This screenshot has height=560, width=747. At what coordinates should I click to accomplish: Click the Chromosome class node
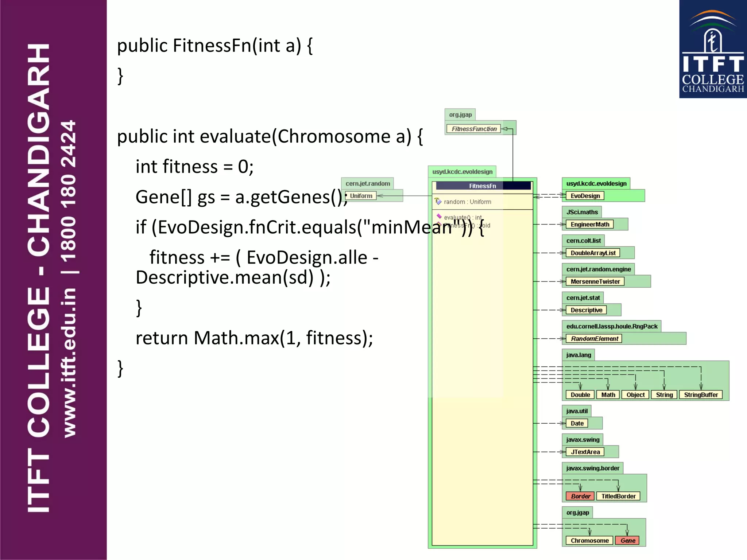589,541
